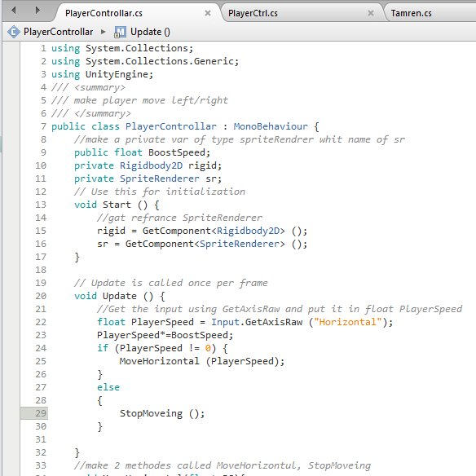Open the PlayerControllar class breadcrumb dropdown
The image size is (476, 476).
point(59,32)
